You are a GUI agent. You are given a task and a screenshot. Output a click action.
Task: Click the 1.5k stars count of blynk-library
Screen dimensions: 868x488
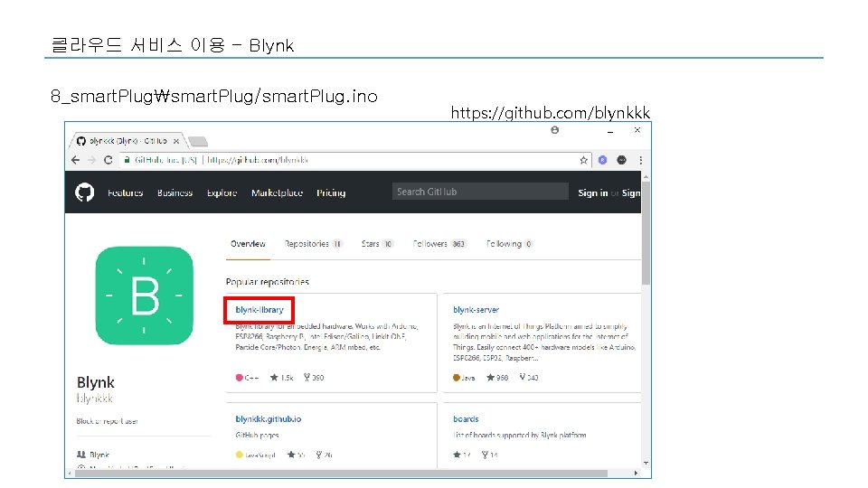pos(282,378)
